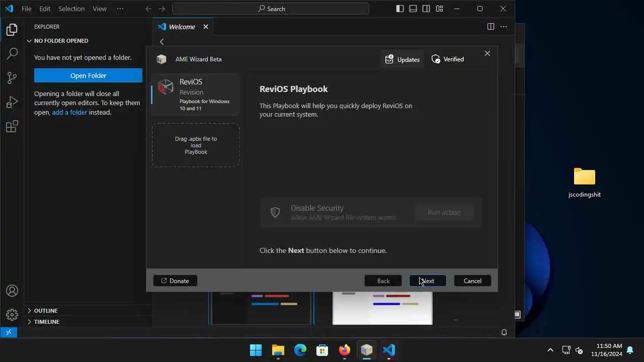This screenshot has height=362, width=644.
Task: Click the Verified badge in AME Wizard
Action: point(448,59)
